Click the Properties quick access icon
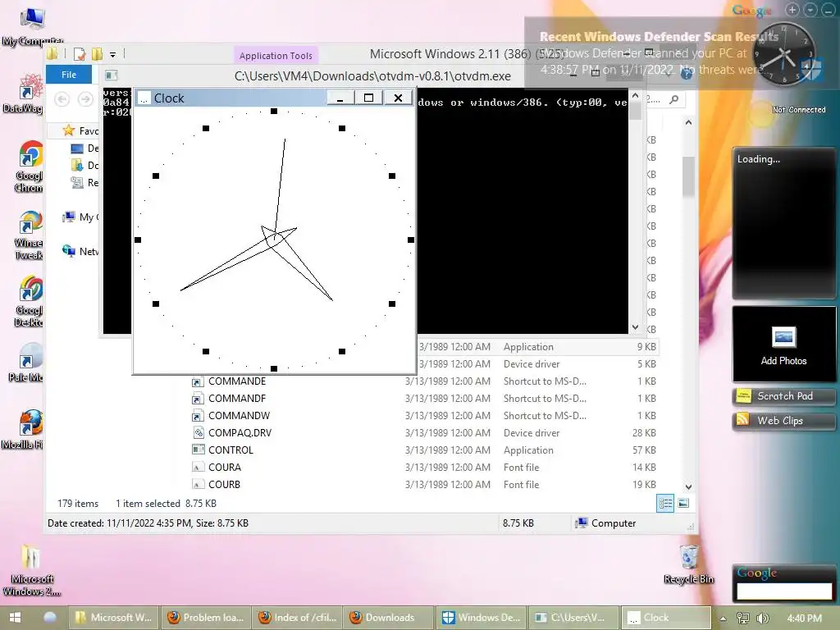 pyautogui.click(x=80, y=54)
